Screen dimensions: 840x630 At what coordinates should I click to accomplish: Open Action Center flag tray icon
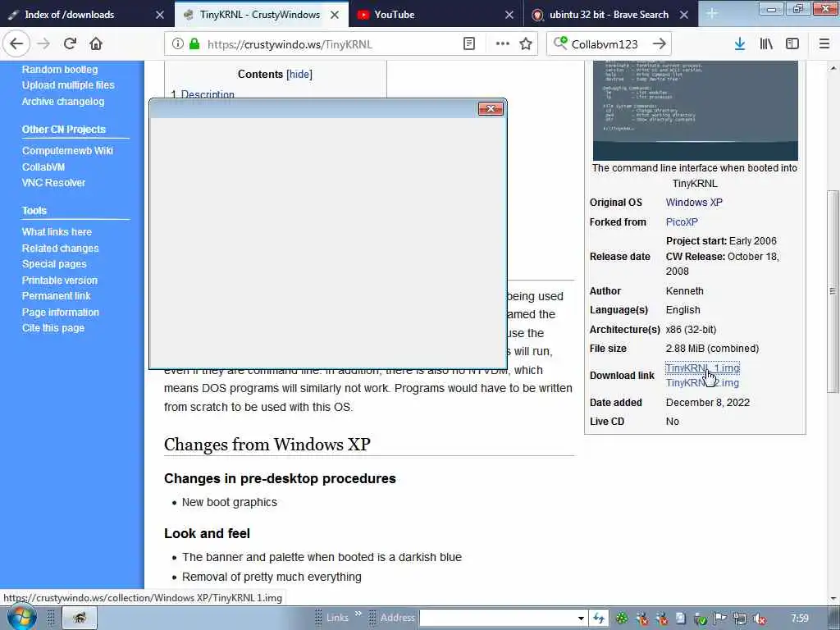[719, 619]
